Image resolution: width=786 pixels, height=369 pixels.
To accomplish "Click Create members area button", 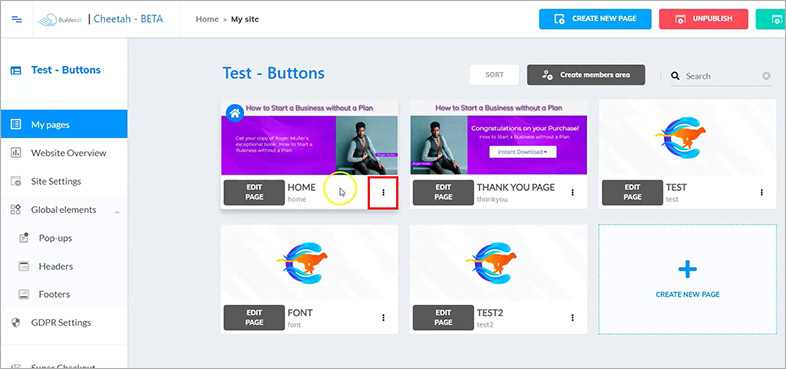I will 586,75.
